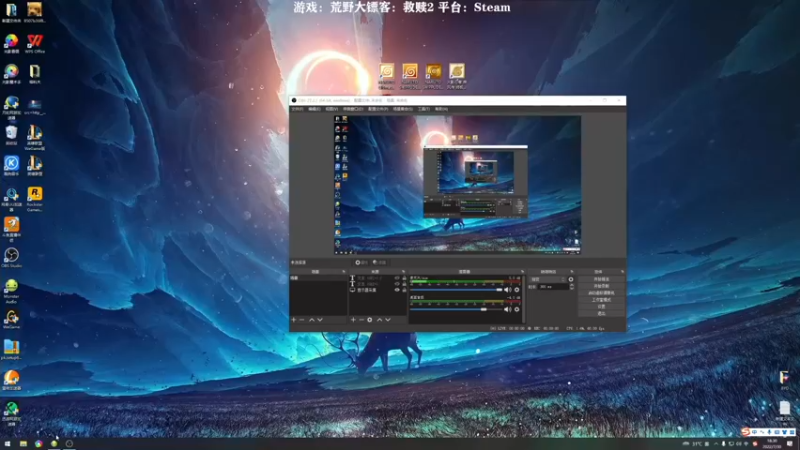Open the Windows Start button on taskbar
Screen dimensions: 800x450
tap(7, 443)
